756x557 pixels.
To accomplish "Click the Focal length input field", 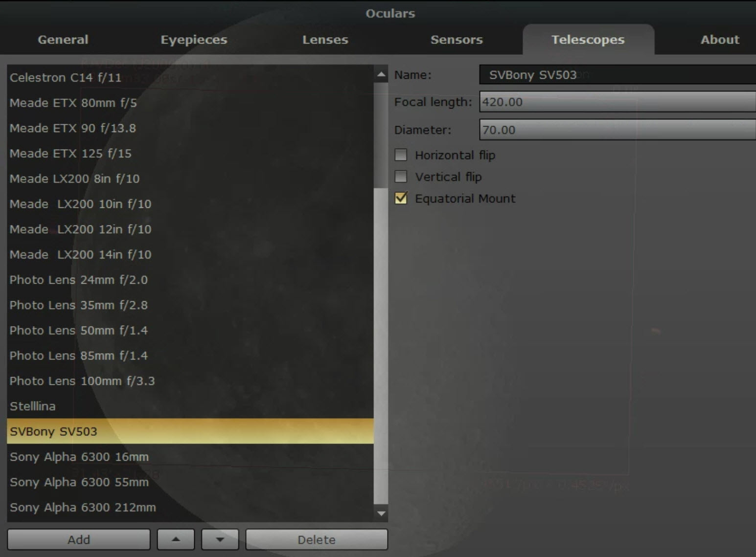I will (617, 102).
